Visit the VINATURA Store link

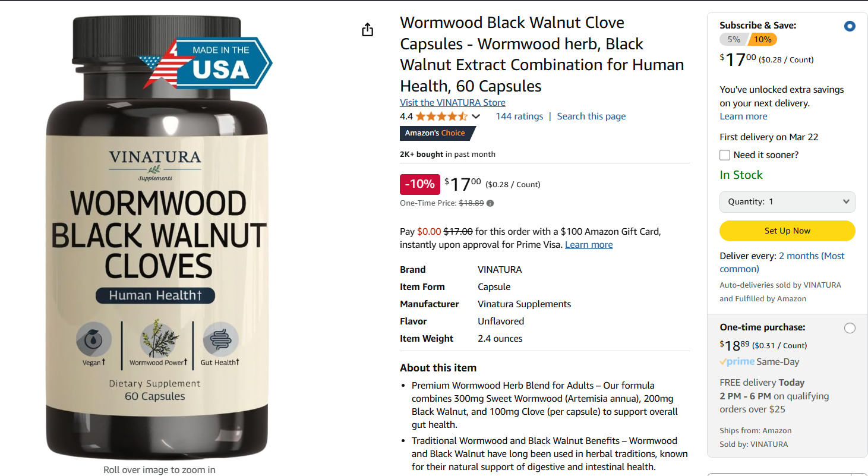[x=453, y=103]
